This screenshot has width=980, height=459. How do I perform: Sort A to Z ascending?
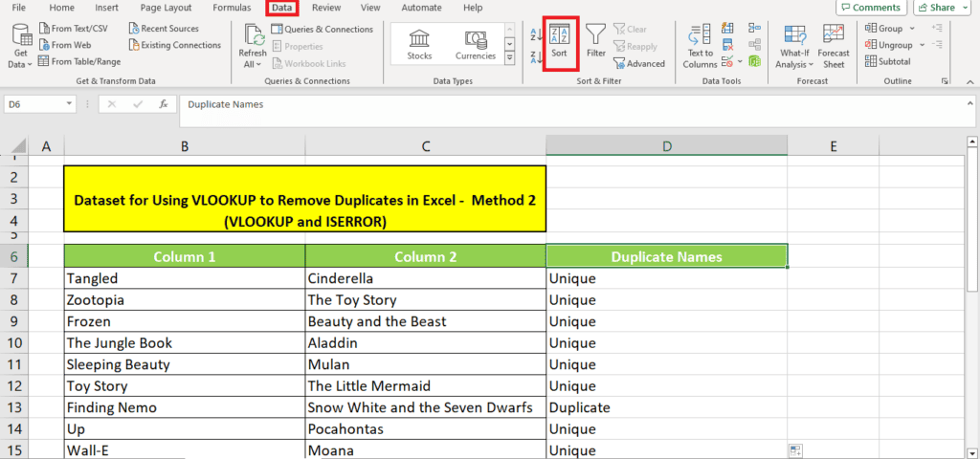pos(536,34)
